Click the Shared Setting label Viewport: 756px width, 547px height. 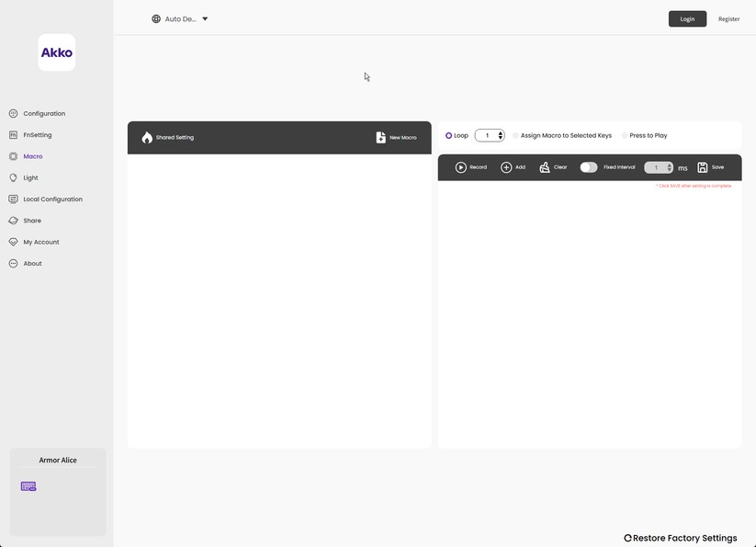point(175,138)
